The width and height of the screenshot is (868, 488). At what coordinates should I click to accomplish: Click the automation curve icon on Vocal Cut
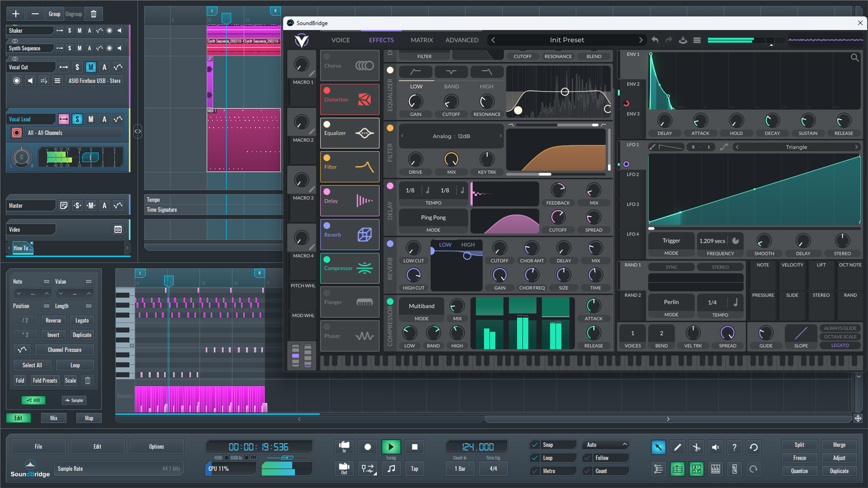pos(118,67)
